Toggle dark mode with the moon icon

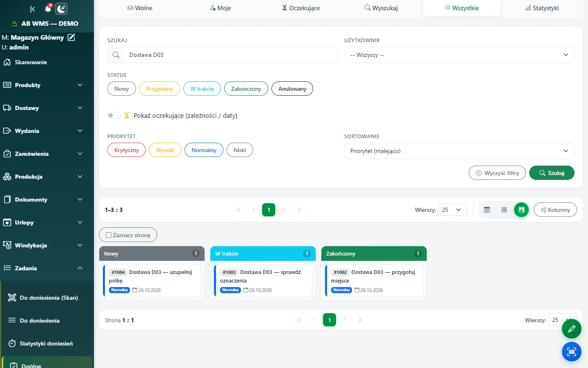[61, 9]
